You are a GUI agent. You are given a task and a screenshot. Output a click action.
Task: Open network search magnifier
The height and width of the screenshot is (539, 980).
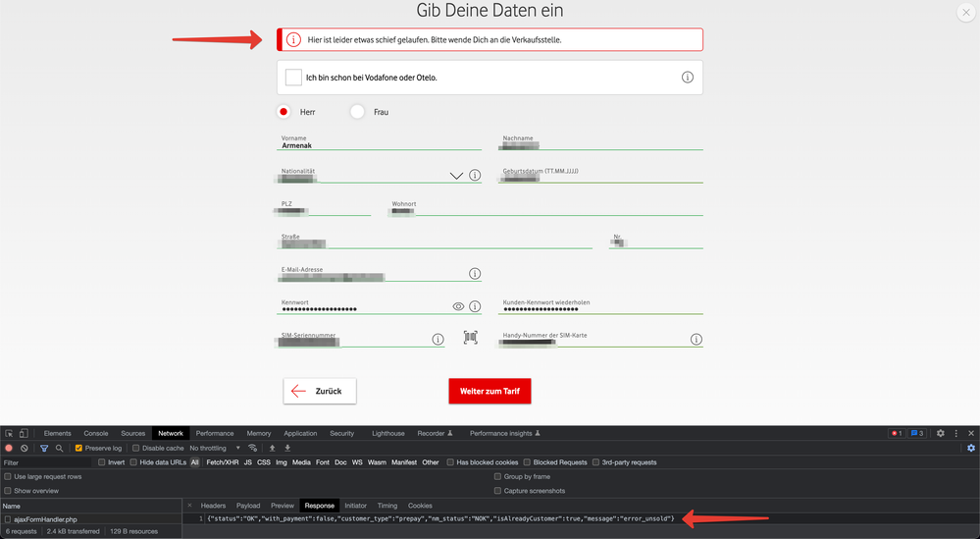point(59,448)
